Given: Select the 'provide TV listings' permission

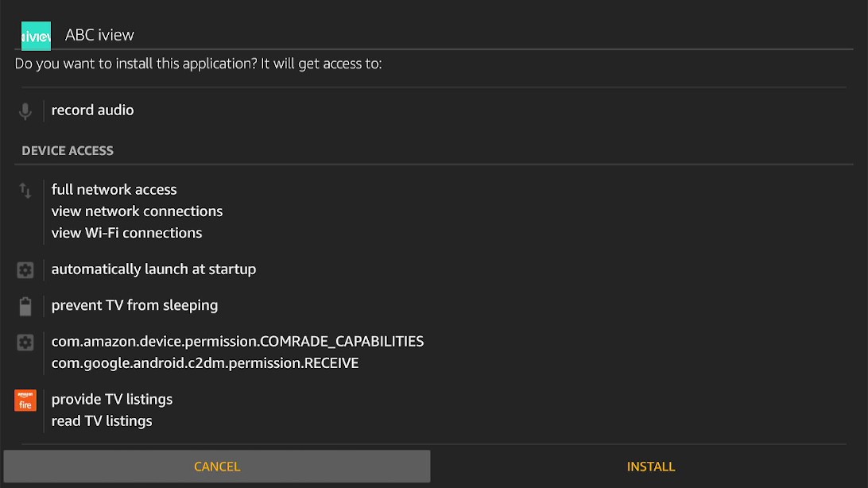Looking at the screenshot, I should coord(112,399).
